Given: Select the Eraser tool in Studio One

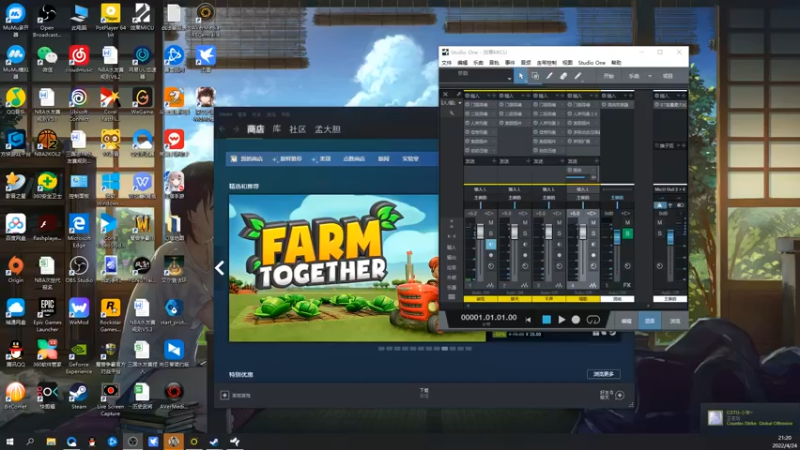Looking at the screenshot, I should pyautogui.click(x=563, y=76).
